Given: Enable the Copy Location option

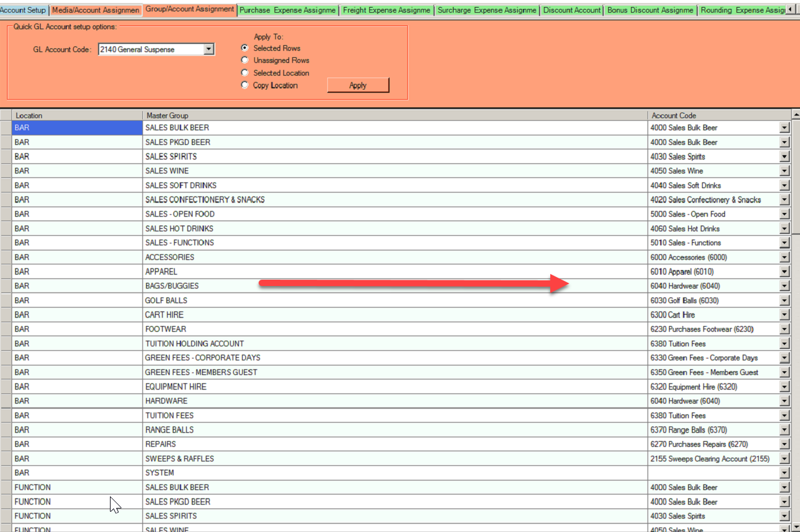Looking at the screenshot, I should (x=245, y=85).
